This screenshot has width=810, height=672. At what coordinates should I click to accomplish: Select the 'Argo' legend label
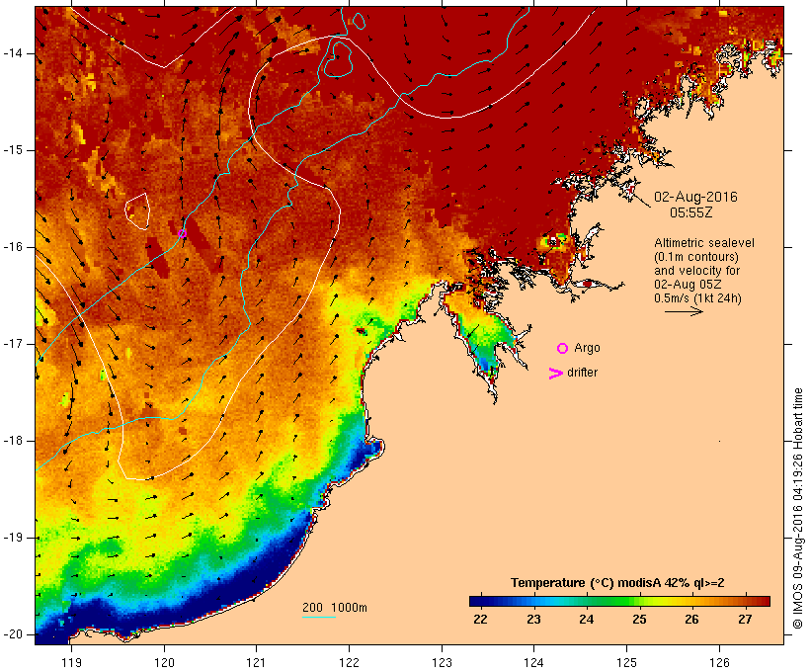[588, 348]
